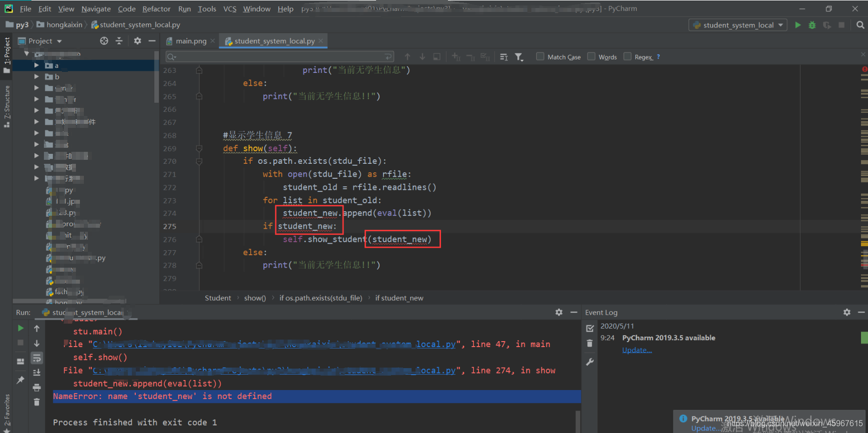Expand folder 'a' in Project tree
This screenshot has height=433, width=868.
pos(36,65)
